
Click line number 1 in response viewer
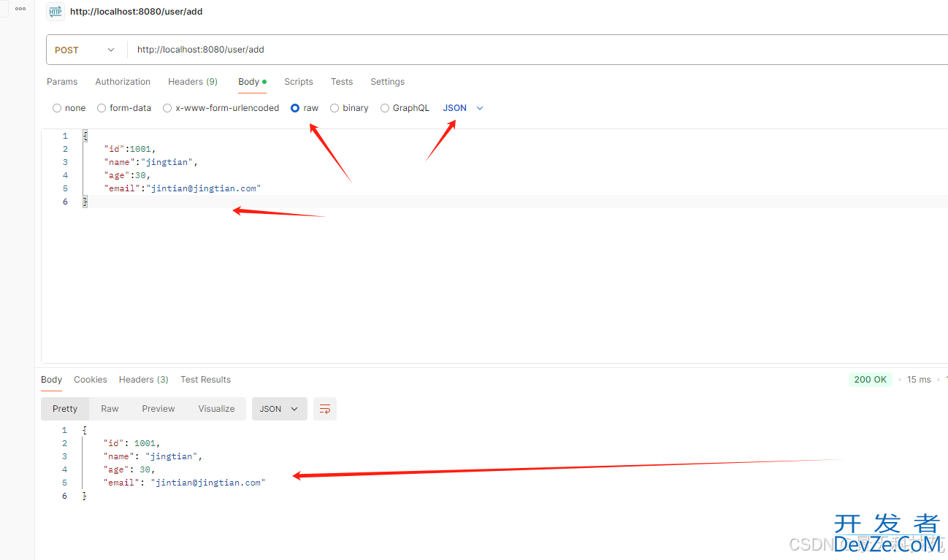[x=64, y=430]
